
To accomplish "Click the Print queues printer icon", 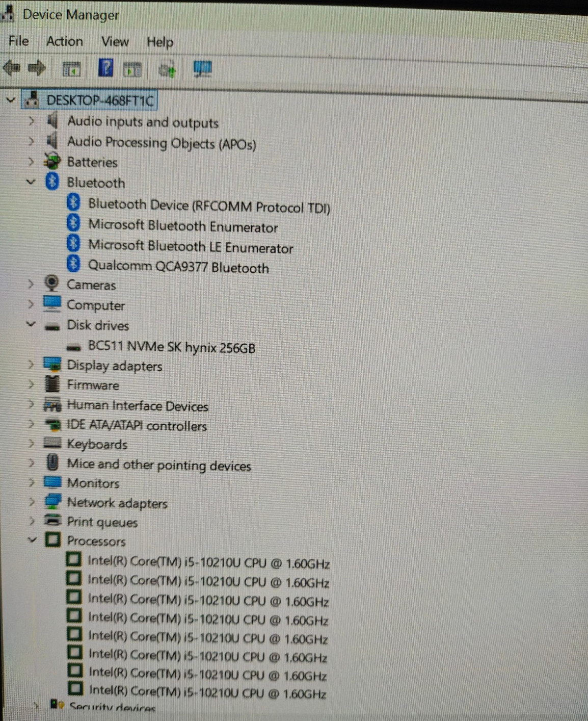I will click(52, 520).
